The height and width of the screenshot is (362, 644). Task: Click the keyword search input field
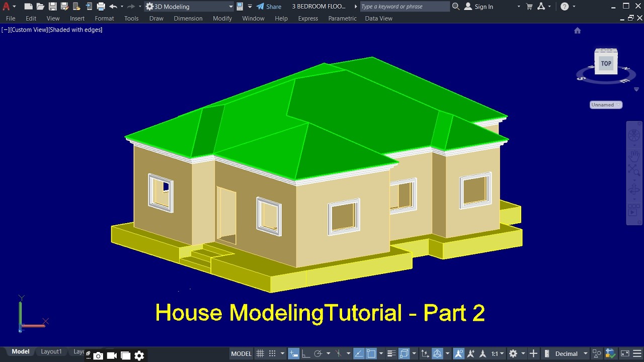(x=405, y=7)
